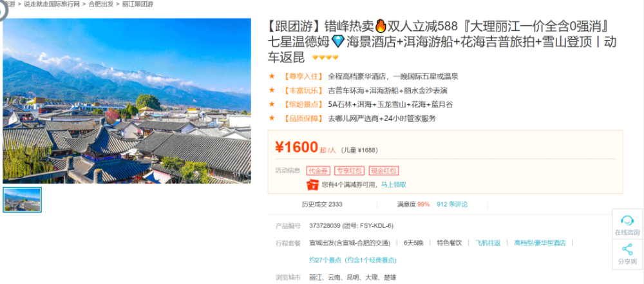644x284 pixels.
Task: Click the large Dali rooftops main photo
Action: coord(127,100)
